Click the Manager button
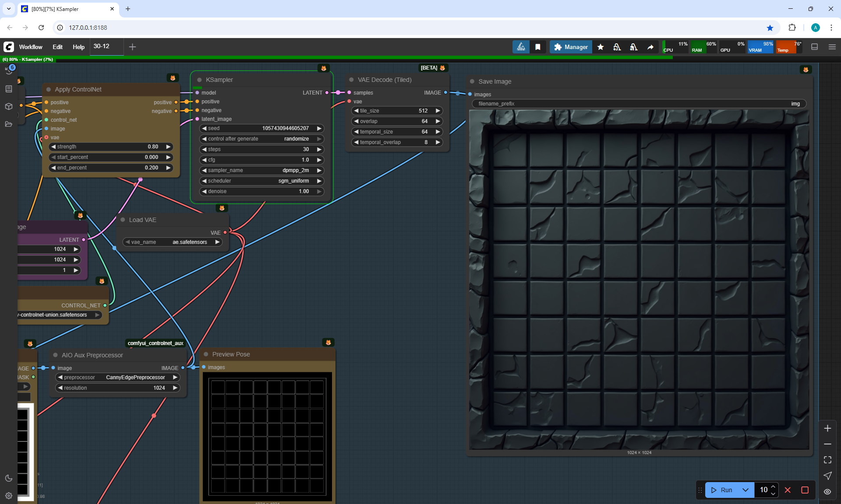The image size is (841, 504). [x=571, y=47]
